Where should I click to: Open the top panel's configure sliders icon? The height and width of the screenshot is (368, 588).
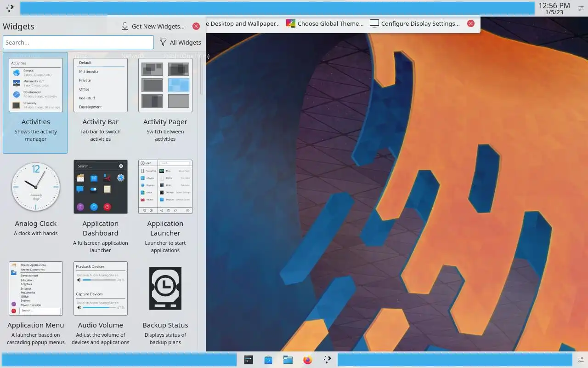(x=580, y=8)
